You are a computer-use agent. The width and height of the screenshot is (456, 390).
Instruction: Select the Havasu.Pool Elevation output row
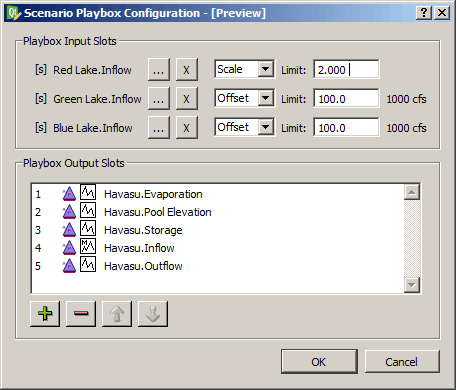[x=217, y=212]
